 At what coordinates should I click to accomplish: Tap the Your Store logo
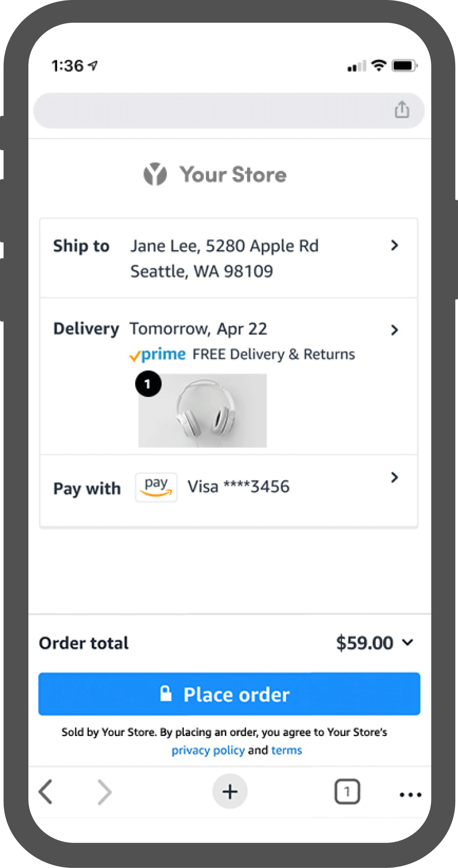215,174
